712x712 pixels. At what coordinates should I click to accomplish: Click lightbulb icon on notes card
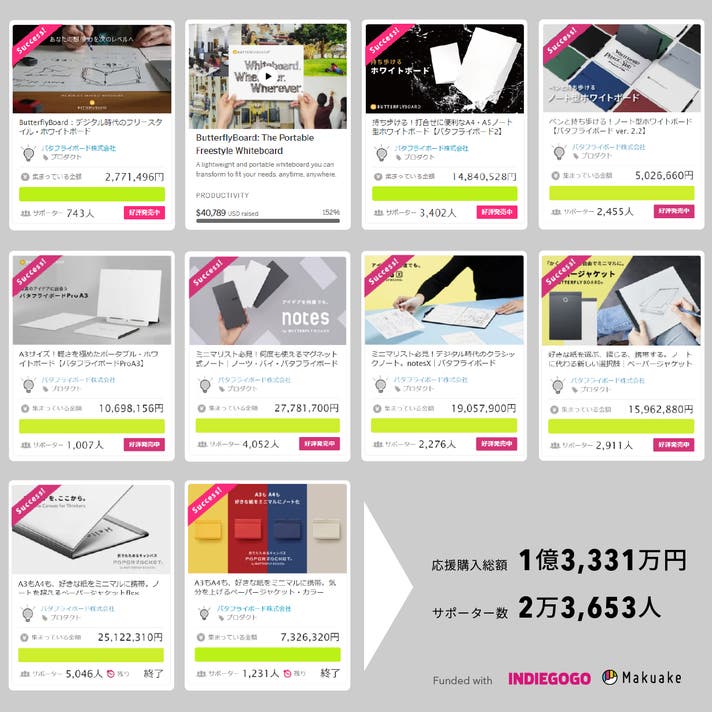coord(205,385)
